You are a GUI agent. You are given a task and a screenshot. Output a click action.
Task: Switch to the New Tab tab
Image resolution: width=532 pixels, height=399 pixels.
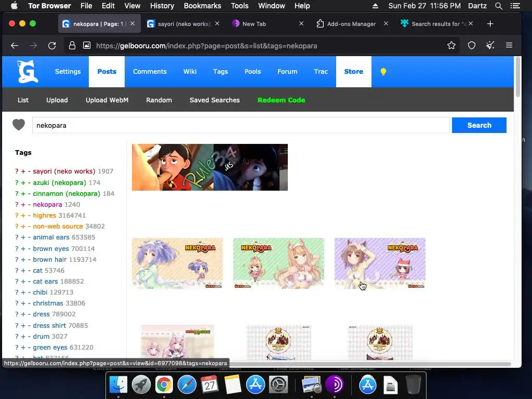click(268, 24)
